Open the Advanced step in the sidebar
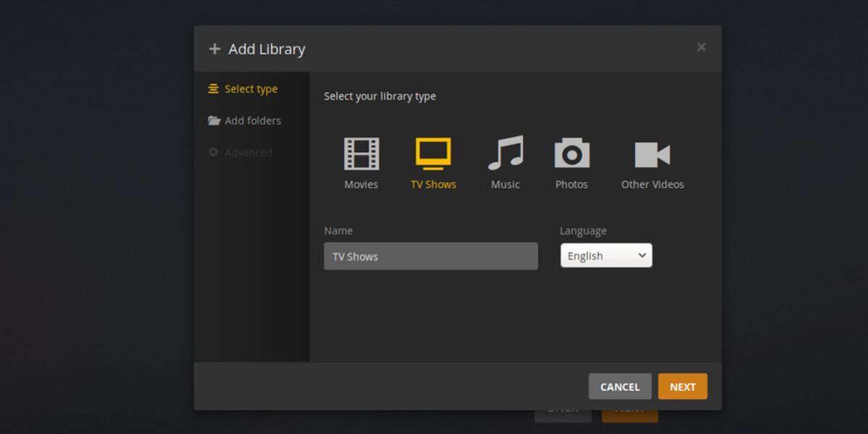 coord(248,153)
